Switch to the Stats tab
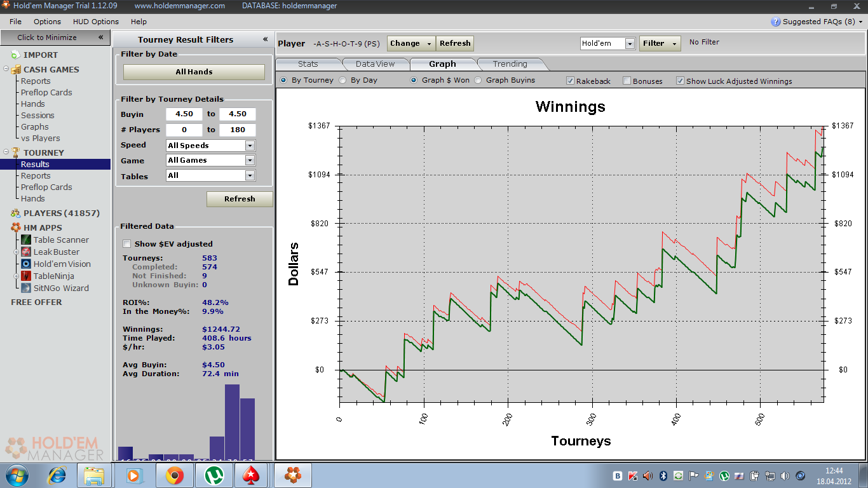 click(x=309, y=64)
